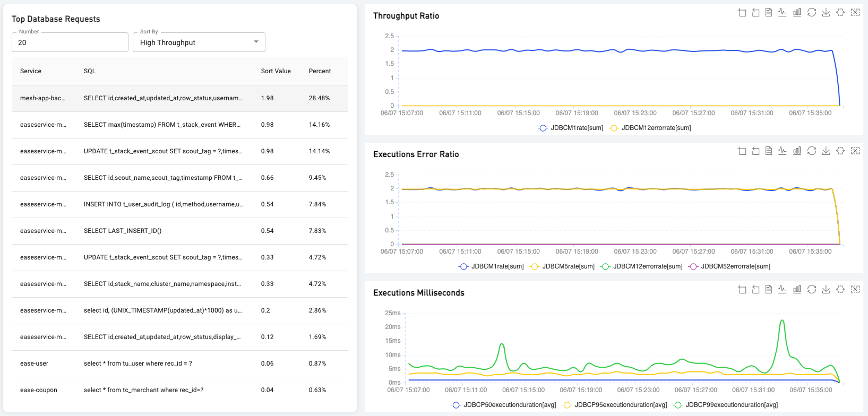The image size is (868, 416).
Task: Reset zoom on Throughput Ratio chart
Action: (755, 12)
